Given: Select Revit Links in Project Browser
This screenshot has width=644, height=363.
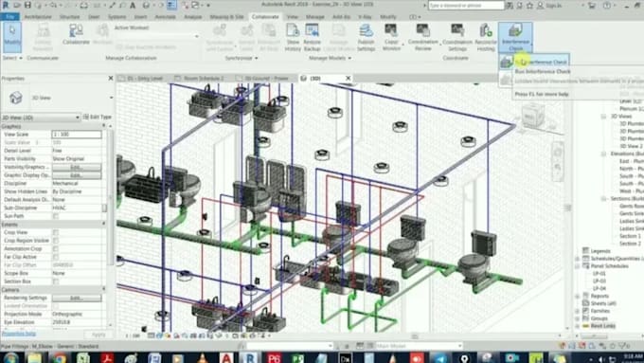Looking at the screenshot, I should (x=603, y=326).
